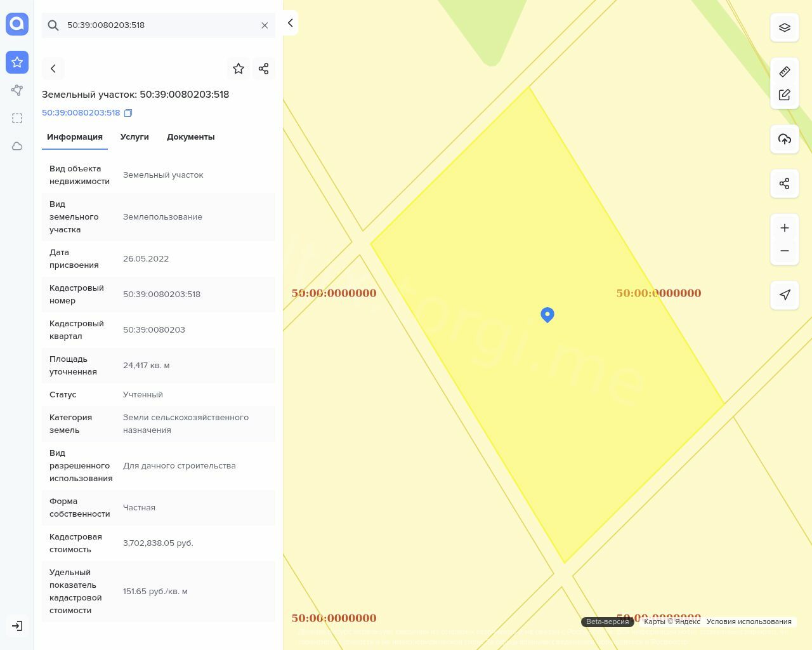Zoom in the map with plus

[x=785, y=228]
